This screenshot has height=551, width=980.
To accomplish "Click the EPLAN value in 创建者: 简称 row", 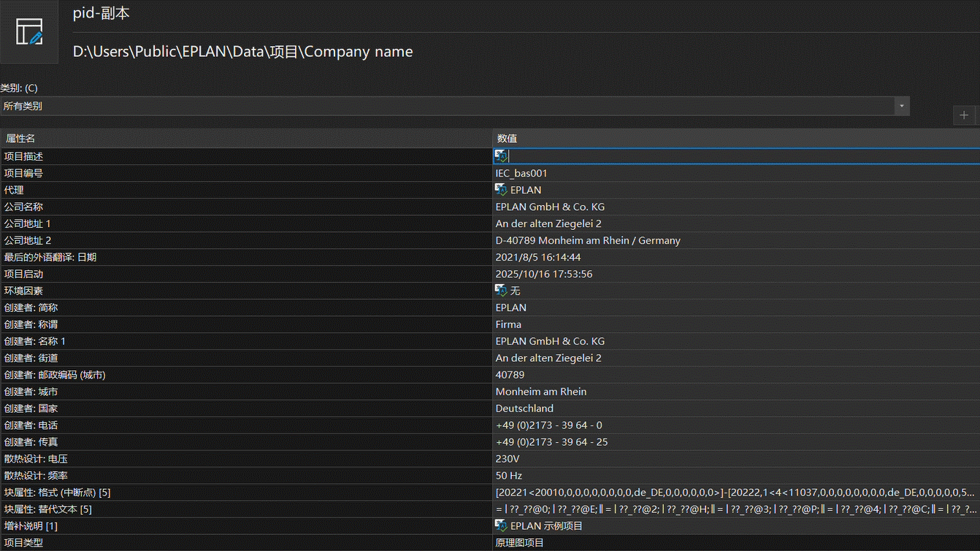I will pos(511,307).
